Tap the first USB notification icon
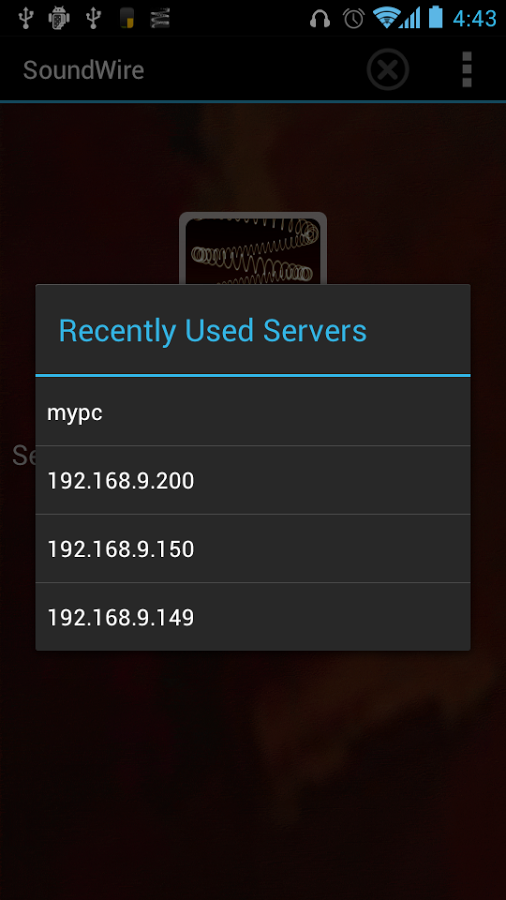This screenshot has width=506, height=900. coord(25,18)
